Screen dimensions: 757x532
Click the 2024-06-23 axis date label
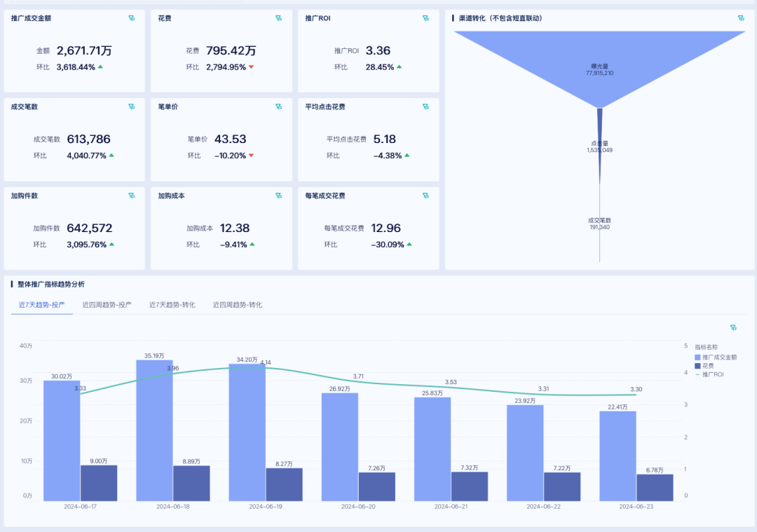tap(636, 506)
